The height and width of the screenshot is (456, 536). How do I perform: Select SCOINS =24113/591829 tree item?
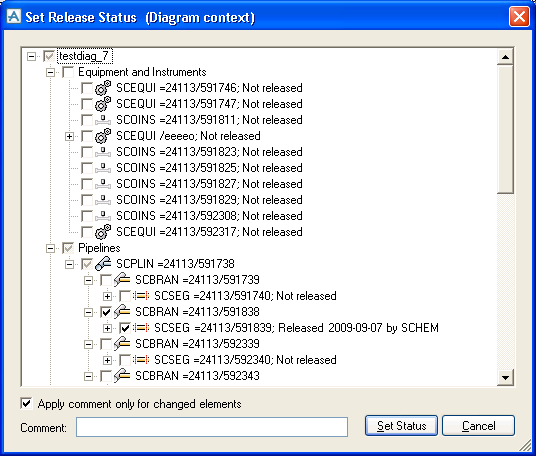[x=209, y=200]
